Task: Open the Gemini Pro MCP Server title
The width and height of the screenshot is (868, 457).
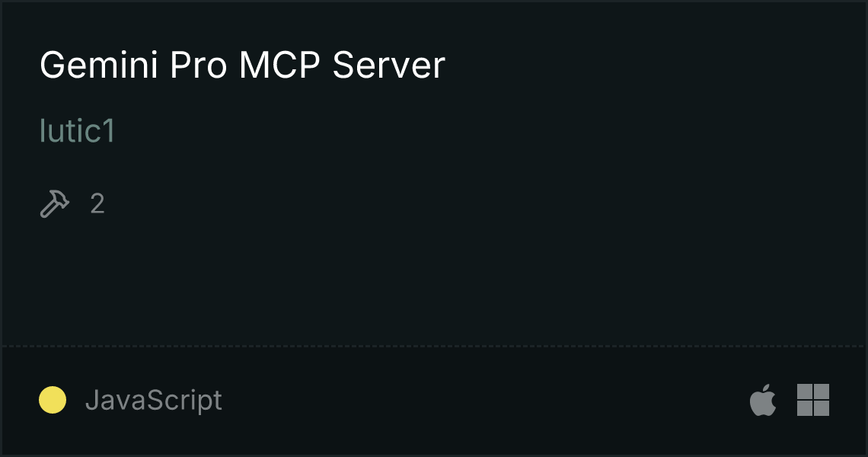Action: tap(242, 66)
